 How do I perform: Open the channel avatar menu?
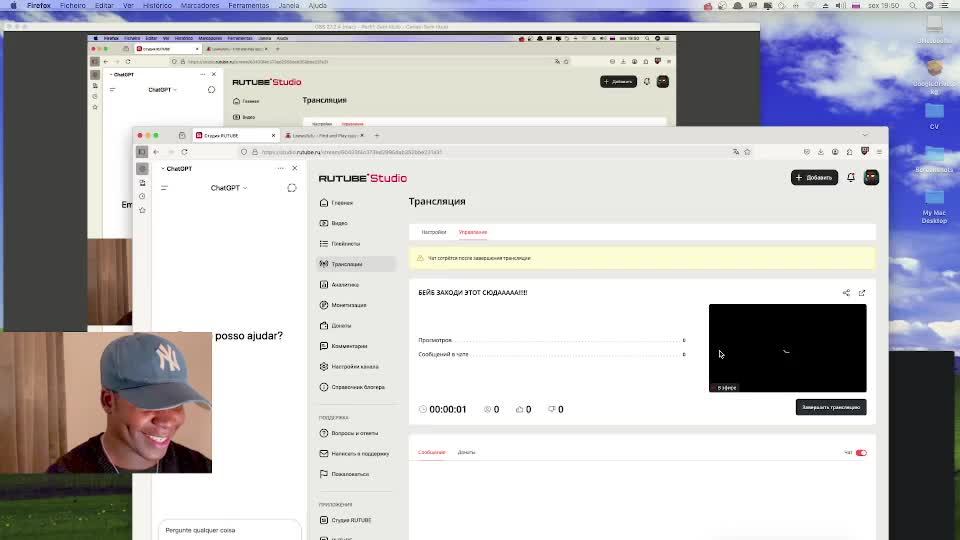[x=871, y=178]
